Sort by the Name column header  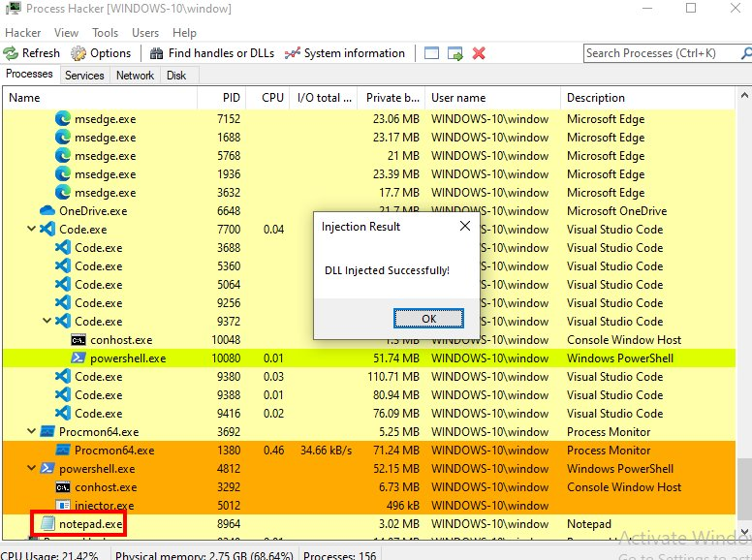click(x=101, y=98)
